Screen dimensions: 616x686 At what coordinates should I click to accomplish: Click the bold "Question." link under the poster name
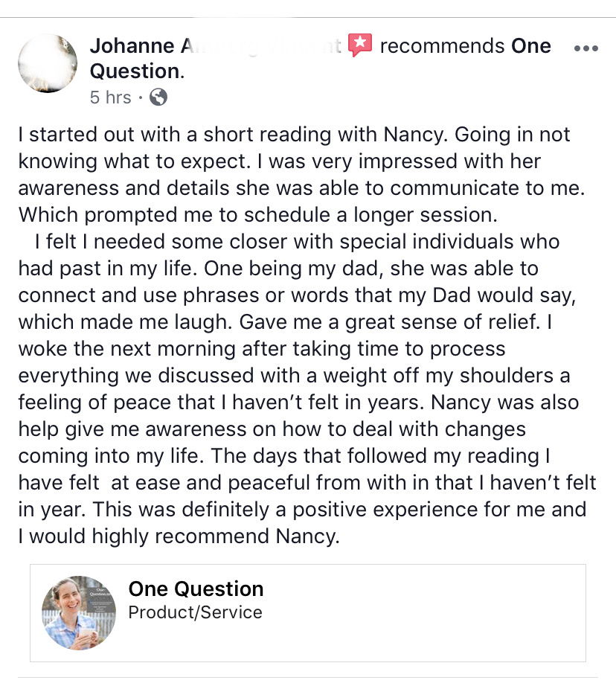(137, 71)
